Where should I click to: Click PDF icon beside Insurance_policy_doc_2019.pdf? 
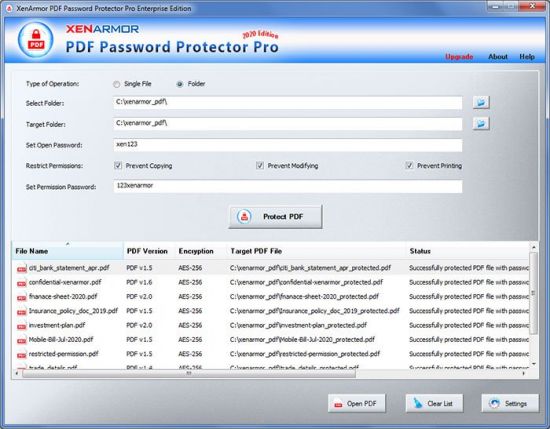click(21, 312)
